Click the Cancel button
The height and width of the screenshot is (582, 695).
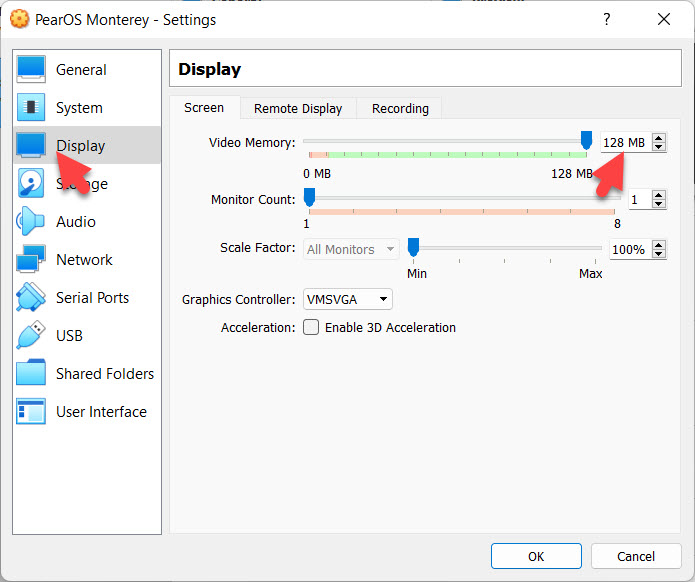(636, 556)
